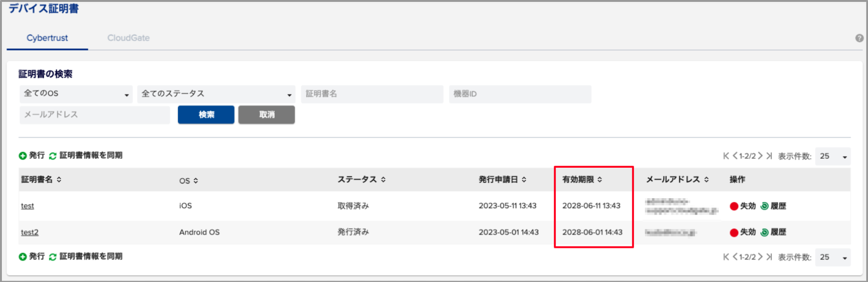Click the bottom 証明書情報を同期 sync icon
This screenshot has width=868, height=282.
pyautogui.click(x=53, y=257)
